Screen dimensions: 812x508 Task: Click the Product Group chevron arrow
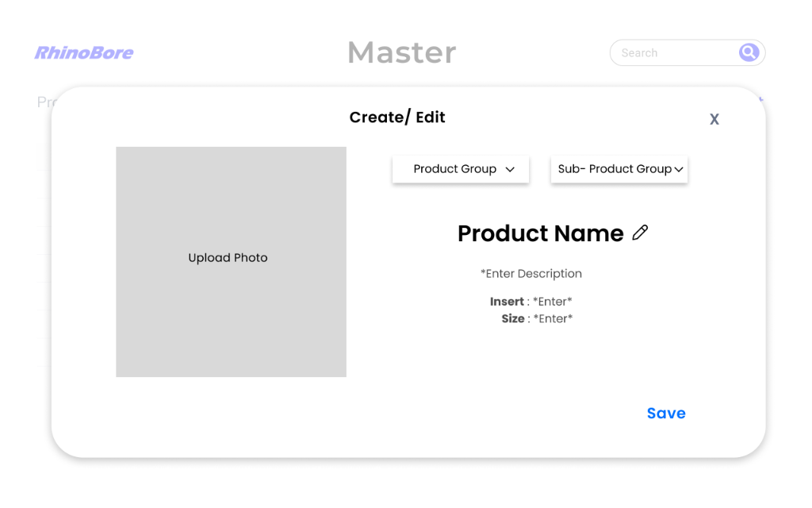pos(511,169)
